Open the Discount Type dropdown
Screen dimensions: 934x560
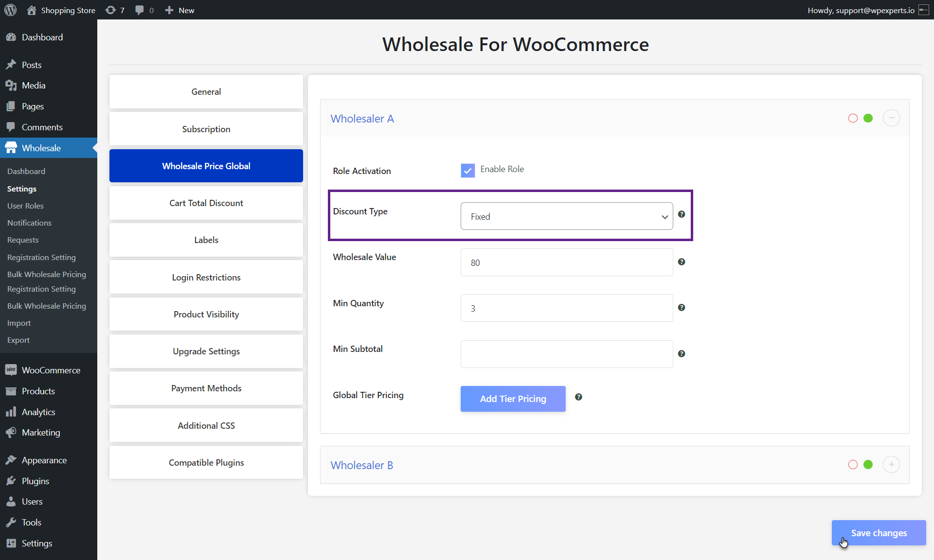coord(567,216)
